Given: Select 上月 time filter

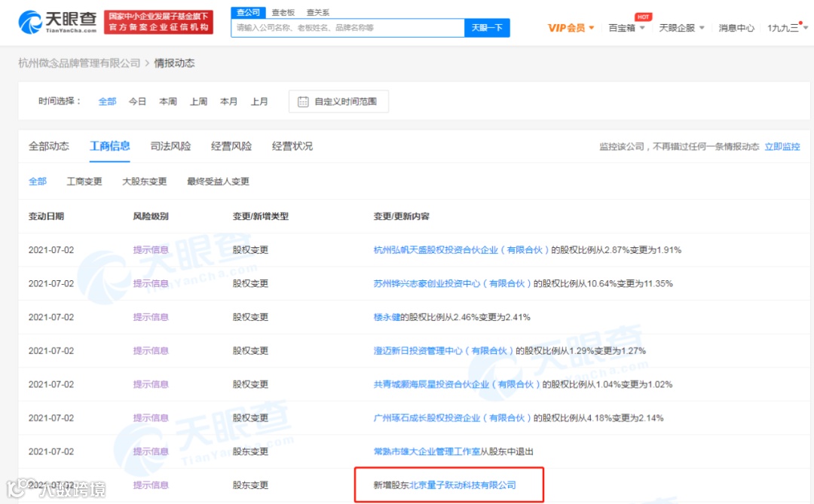Looking at the screenshot, I should (259, 102).
